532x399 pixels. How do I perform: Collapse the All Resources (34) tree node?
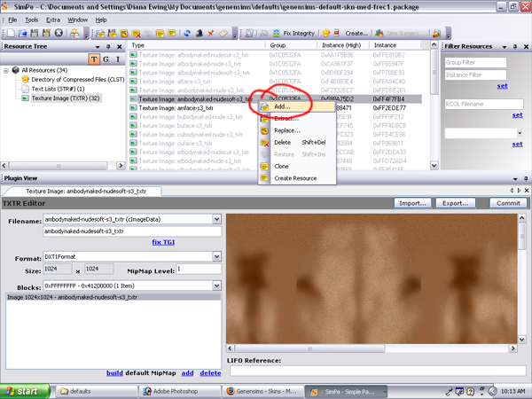[6, 71]
